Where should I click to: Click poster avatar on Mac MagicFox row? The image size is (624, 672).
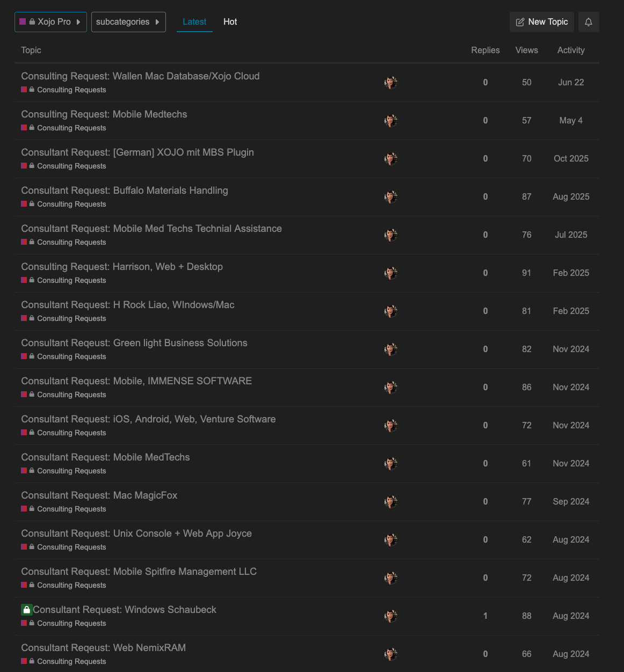coord(391,502)
